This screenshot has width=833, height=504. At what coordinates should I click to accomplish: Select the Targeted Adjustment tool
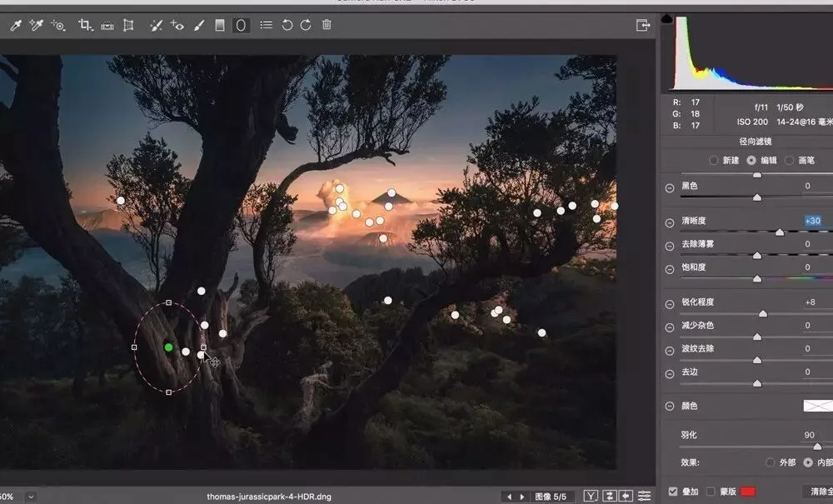pyautogui.click(x=58, y=25)
